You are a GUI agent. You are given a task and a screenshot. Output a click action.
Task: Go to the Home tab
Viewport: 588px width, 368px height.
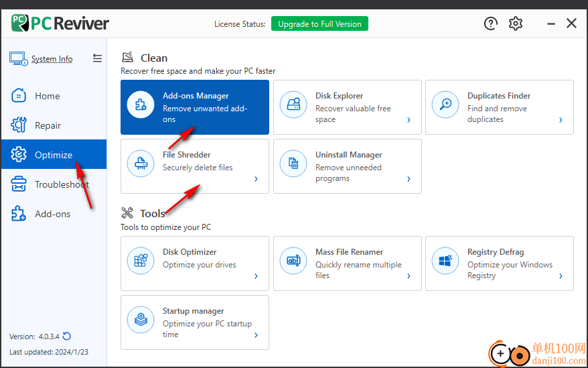[54, 96]
